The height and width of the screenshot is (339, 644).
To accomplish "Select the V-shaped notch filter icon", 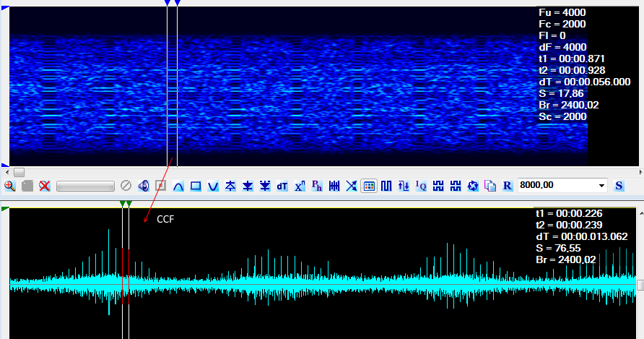I will [213, 186].
